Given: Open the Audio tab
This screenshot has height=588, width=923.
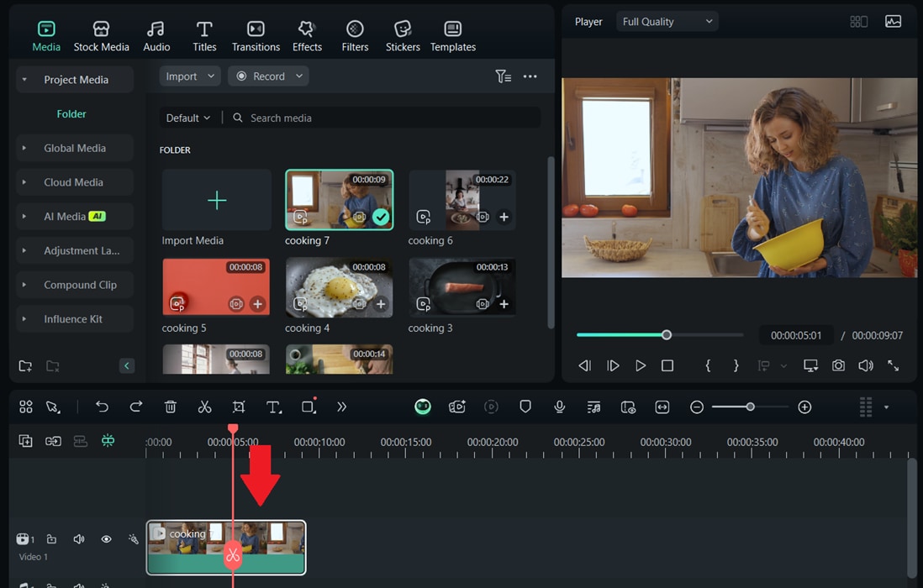Looking at the screenshot, I should [156, 36].
